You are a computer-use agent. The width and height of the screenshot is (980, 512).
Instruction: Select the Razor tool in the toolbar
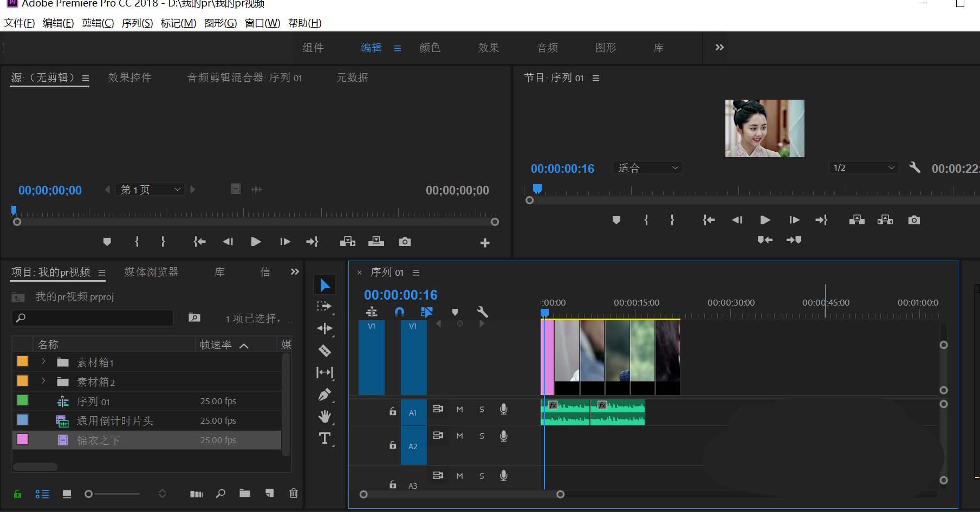point(324,351)
